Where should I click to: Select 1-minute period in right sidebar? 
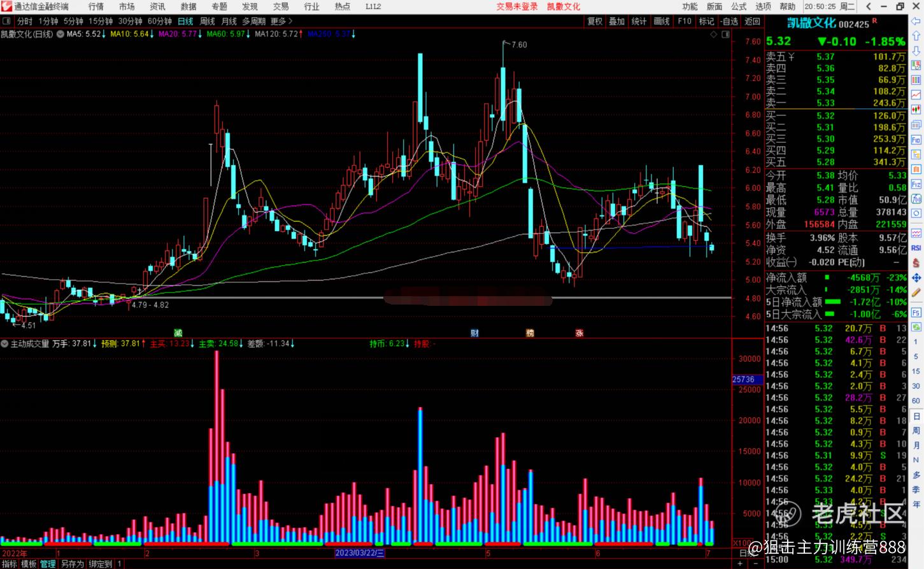(x=916, y=342)
